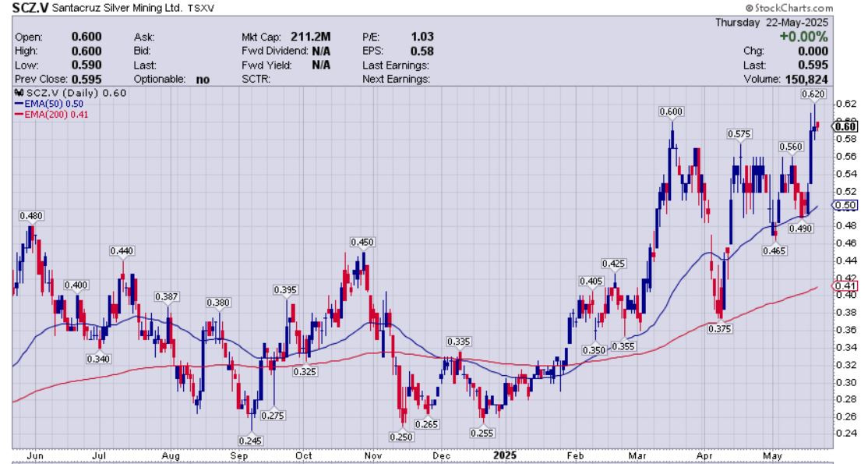Screen dimensions: 868x464
Task: Click the 0.30 tick on price axis
Action: pos(847,382)
